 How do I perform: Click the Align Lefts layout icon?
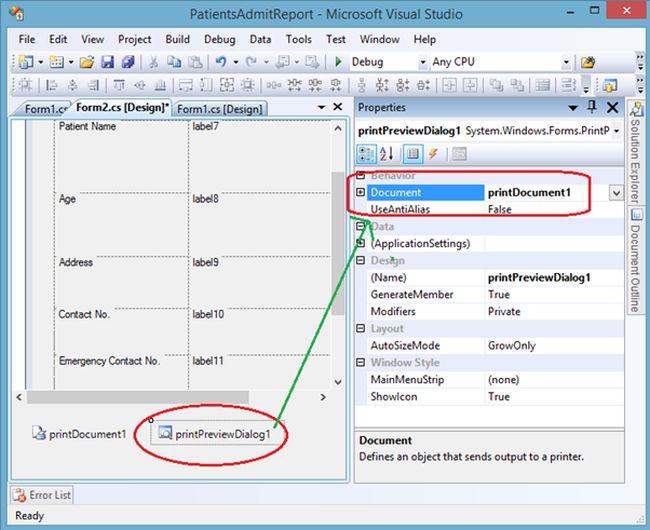pos(52,85)
